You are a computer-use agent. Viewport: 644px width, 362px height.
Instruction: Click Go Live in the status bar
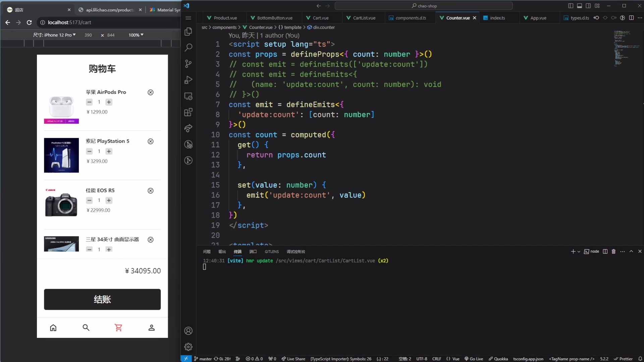474,359
